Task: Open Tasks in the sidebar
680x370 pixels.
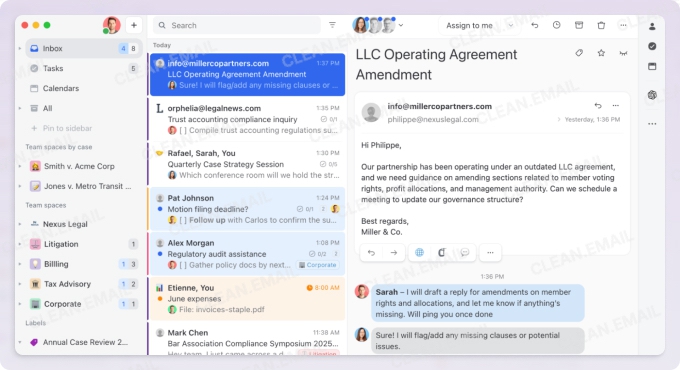Action: point(84,69)
